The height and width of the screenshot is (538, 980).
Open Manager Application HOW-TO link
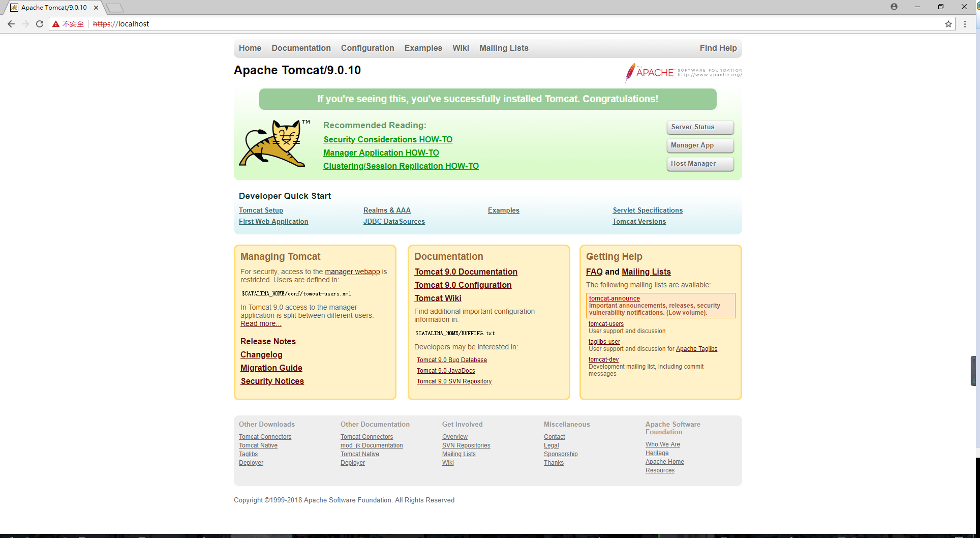click(x=381, y=153)
